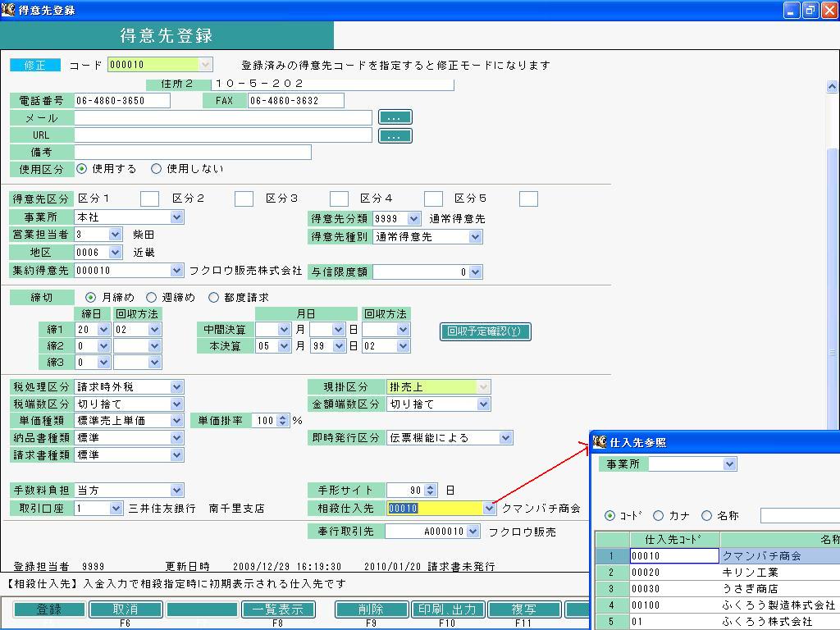
Task: Open the 請求書種類 dropdown
Action: tap(177, 454)
